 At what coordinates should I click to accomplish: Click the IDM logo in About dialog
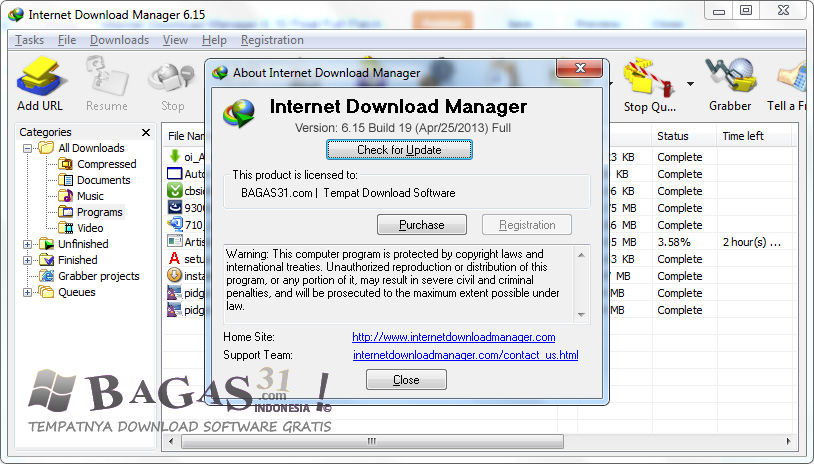239,113
